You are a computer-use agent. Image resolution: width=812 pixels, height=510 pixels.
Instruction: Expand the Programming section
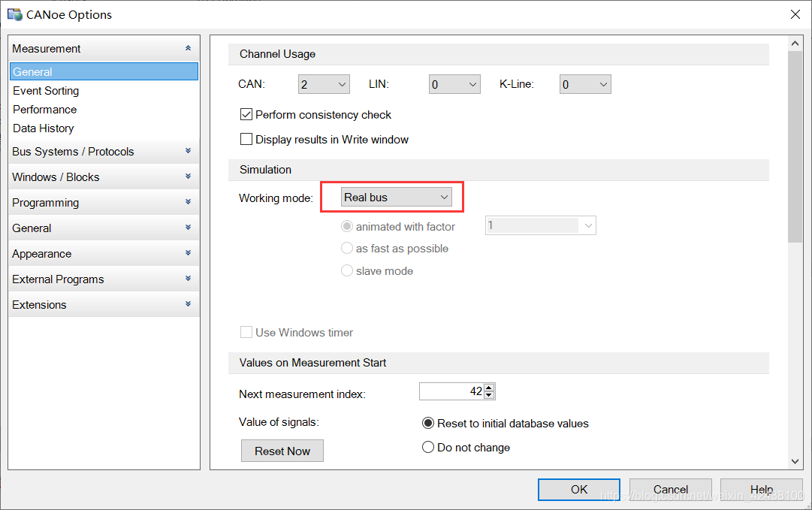pyautogui.click(x=104, y=202)
